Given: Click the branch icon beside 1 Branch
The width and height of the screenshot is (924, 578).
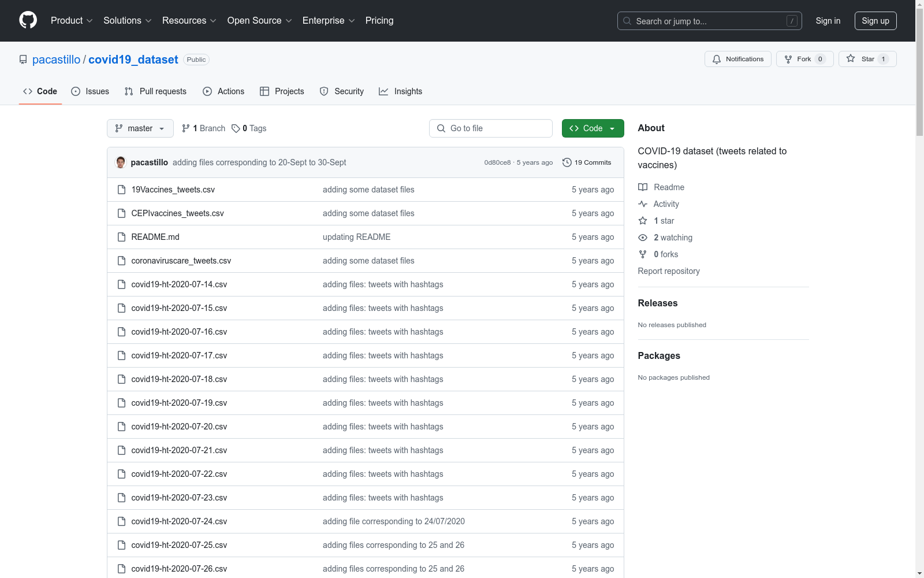Looking at the screenshot, I should [x=186, y=128].
